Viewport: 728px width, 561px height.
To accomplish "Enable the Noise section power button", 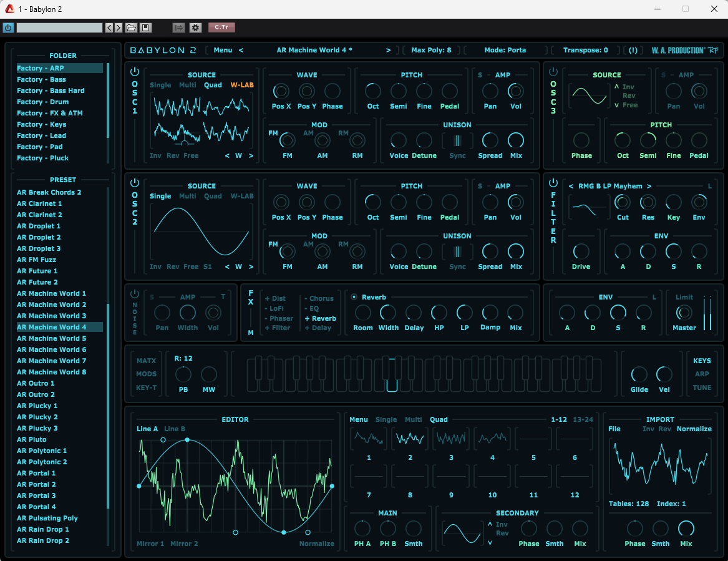I will tap(135, 294).
